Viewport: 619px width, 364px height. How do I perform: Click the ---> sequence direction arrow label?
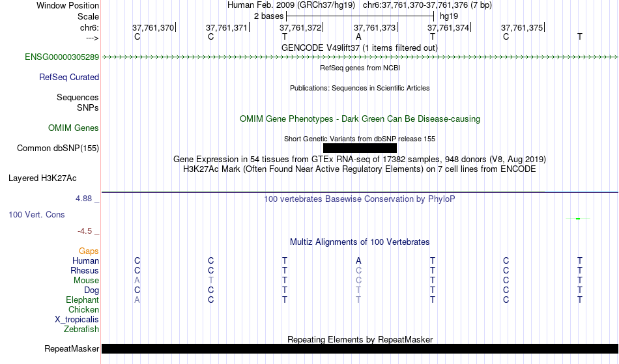[93, 38]
